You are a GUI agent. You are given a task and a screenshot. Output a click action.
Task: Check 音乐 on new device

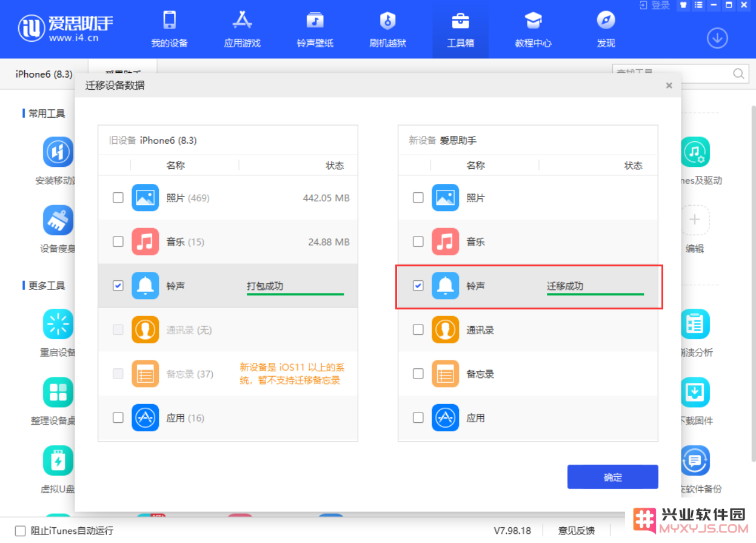pyautogui.click(x=418, y=241)
